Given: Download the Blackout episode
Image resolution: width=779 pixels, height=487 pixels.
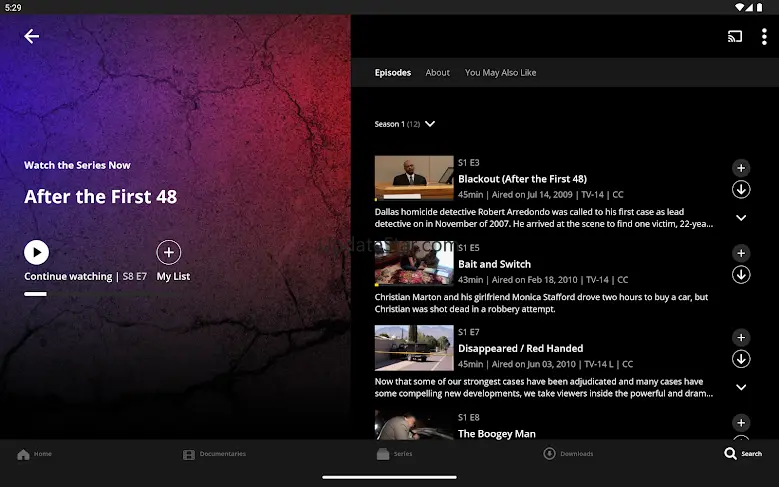Looking at the screenshot, I should click(x=741, y=190).
